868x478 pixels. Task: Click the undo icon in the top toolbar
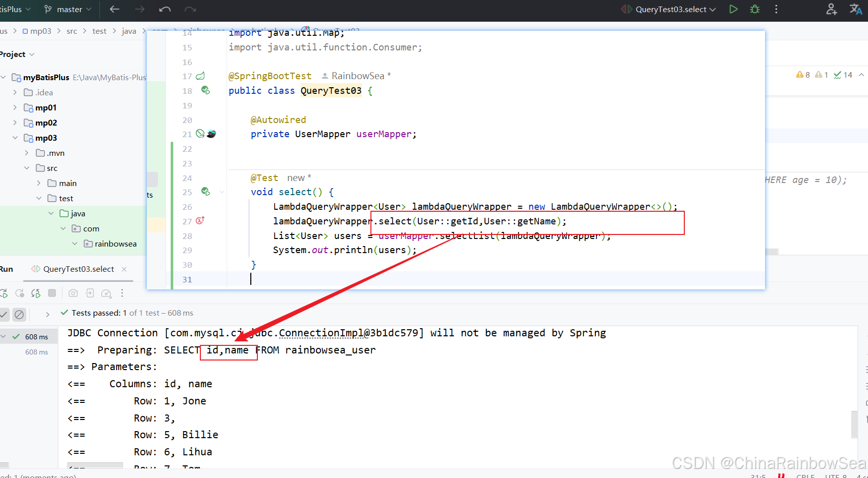(x=165, y=9)
